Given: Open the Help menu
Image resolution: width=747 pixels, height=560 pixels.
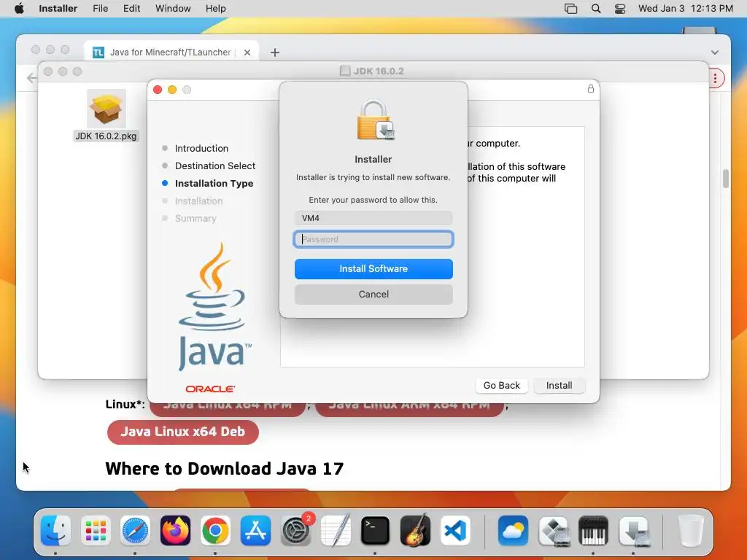Looking at the screenshot, I should [215, 9].
